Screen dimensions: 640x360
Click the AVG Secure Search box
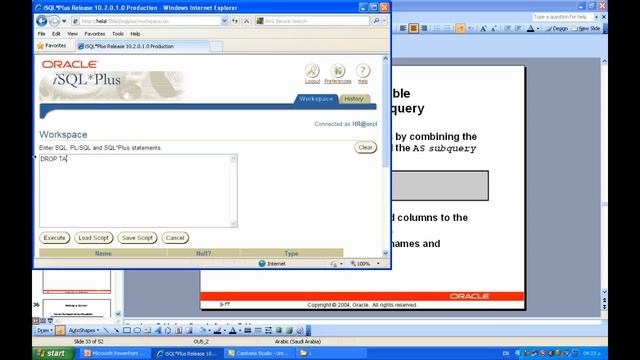312,21
